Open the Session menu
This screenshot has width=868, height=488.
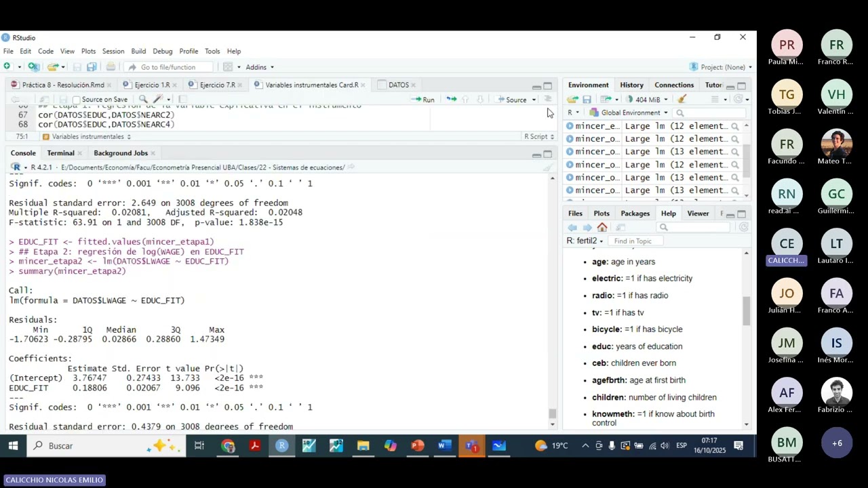click(x=113, y=52)
